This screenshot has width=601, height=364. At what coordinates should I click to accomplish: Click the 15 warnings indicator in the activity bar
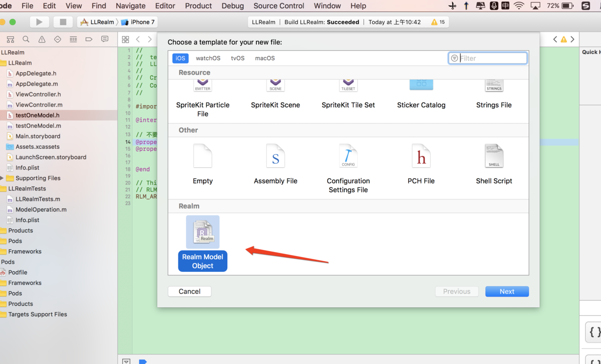tap(438, 22)
